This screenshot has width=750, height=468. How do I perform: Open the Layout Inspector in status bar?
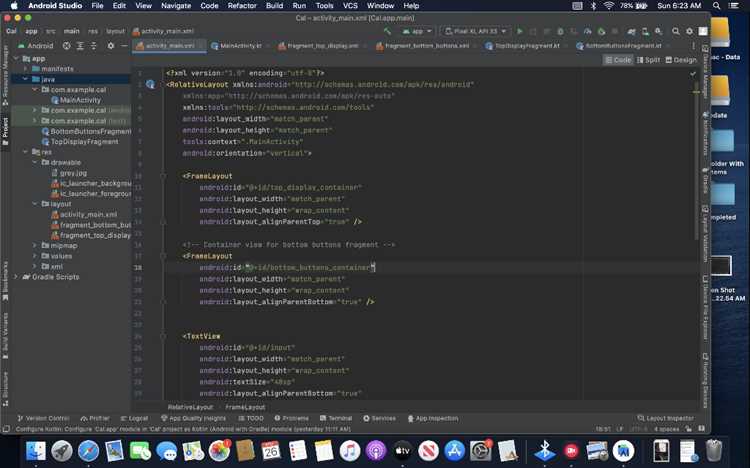click(665, 418)
